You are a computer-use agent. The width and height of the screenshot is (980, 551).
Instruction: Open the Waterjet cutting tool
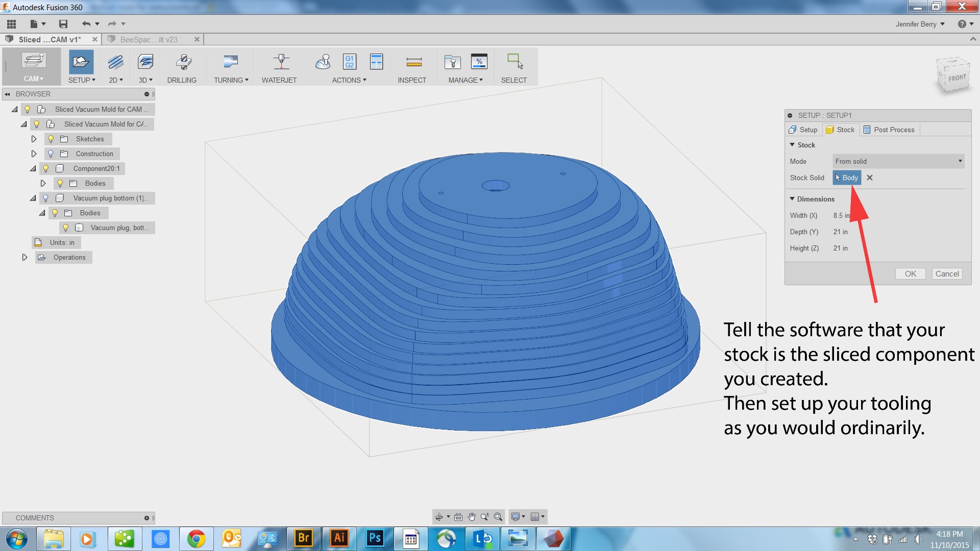point(280,63)
